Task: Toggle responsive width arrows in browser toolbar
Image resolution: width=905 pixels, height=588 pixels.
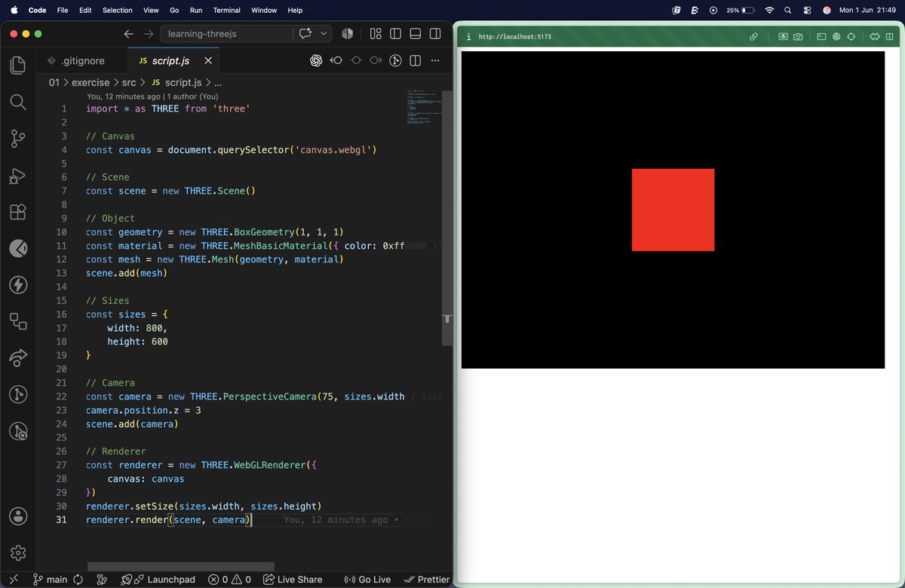Action: click(875, 36)
